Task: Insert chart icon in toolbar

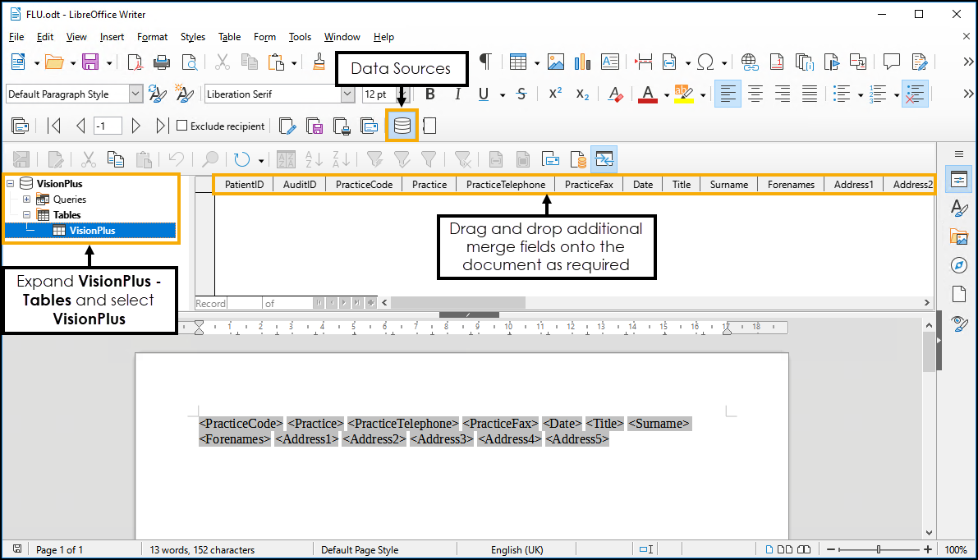Action: 582,62
